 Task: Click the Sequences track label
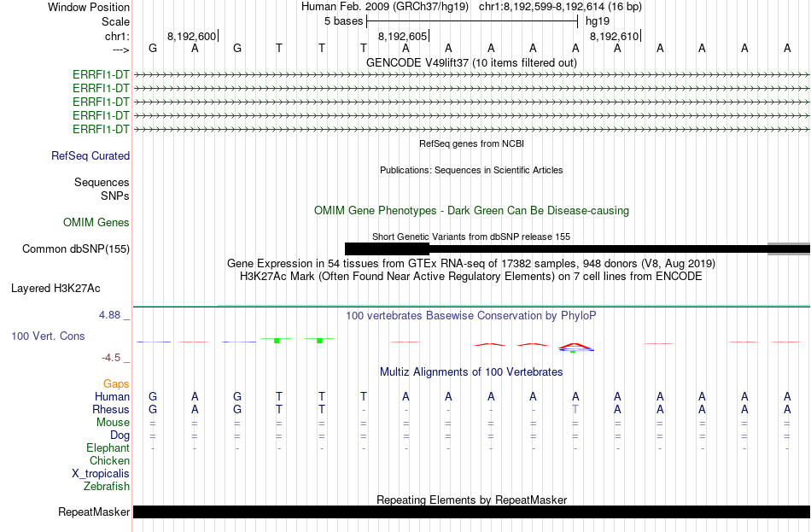tap(102, 182)
